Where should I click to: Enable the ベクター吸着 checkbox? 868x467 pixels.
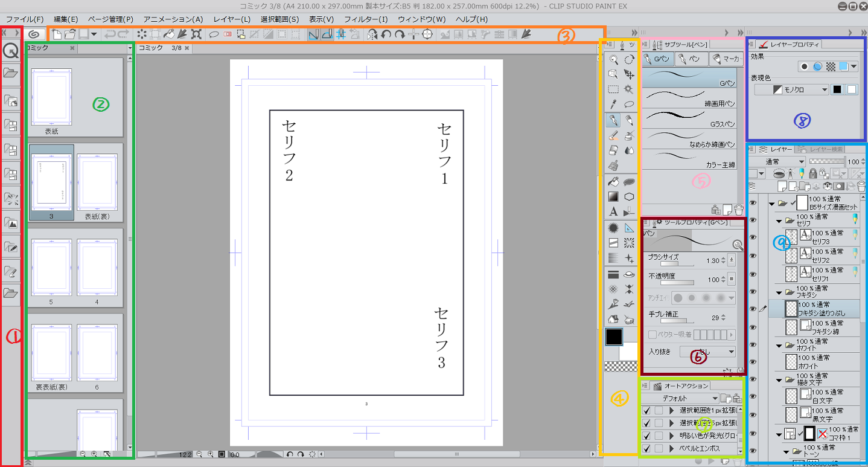[x=652, y=334]
